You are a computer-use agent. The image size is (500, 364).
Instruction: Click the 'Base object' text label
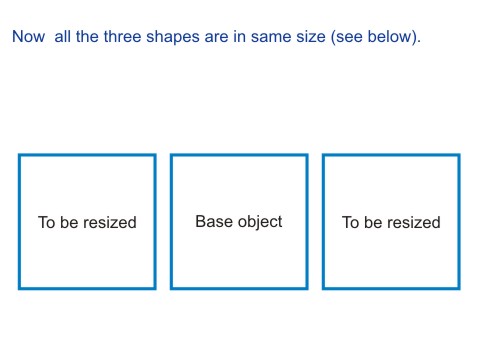(239, 222)
